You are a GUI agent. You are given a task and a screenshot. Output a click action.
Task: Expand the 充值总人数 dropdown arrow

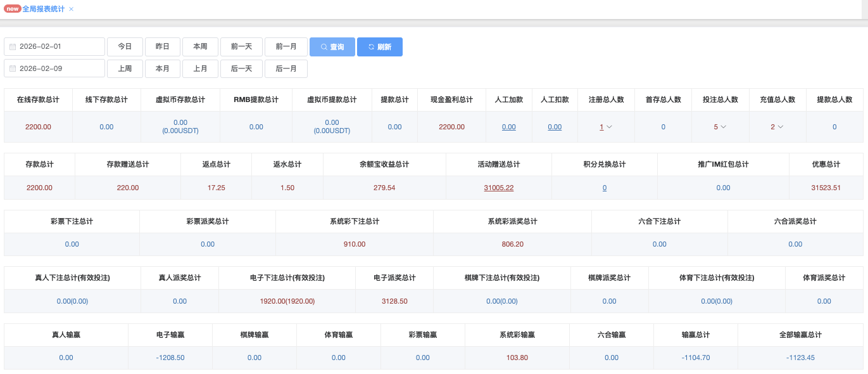tap(780, 127)
